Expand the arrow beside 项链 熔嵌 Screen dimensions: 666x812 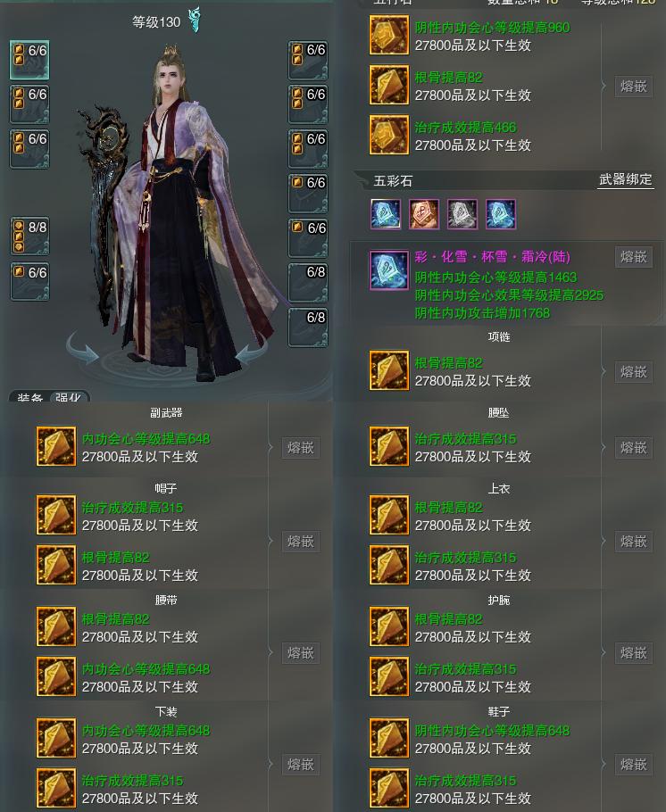tap(604, 371)
